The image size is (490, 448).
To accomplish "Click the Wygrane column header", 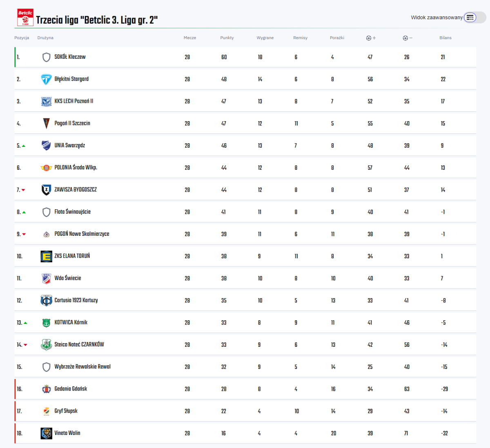I will tap(265, 38).
